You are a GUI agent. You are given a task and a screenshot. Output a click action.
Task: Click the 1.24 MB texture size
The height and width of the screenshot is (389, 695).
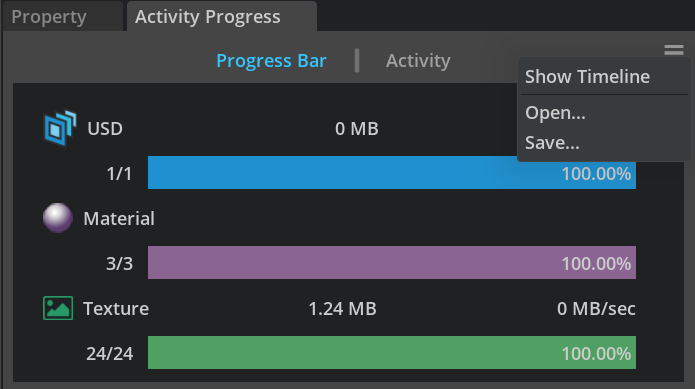(342, 309)
